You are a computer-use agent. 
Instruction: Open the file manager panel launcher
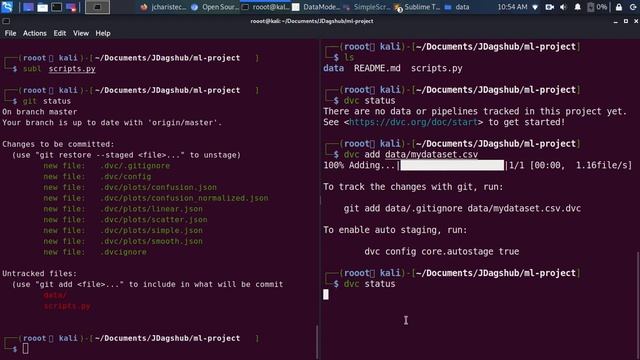(42, 7)
